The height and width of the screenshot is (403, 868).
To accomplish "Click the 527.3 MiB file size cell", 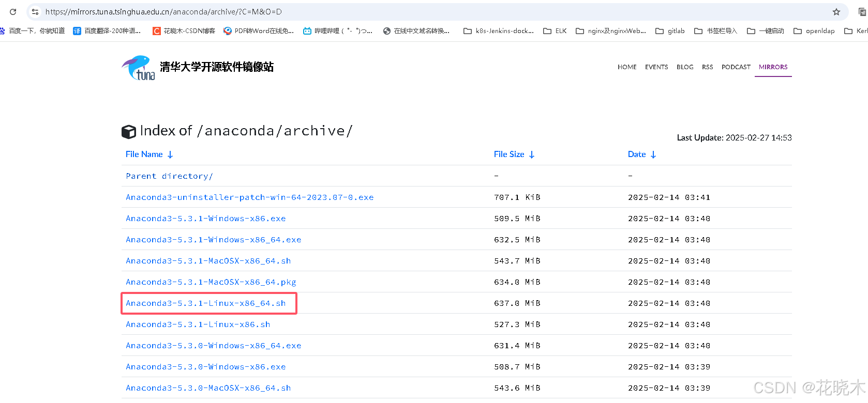I will pyautogui.click(x=517, y=324).
